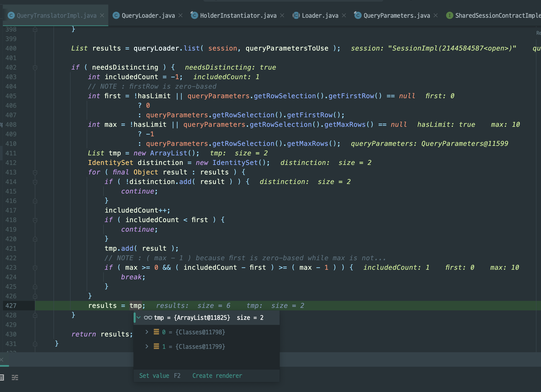Click Evaluate Expression calculator icon at bottom-left

tap(2, 377)
